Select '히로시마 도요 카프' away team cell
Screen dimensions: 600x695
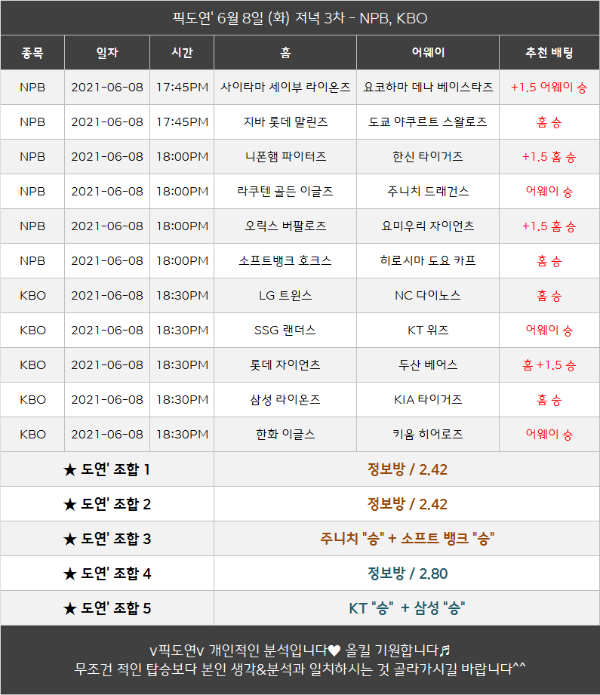[x=428, y=261]
